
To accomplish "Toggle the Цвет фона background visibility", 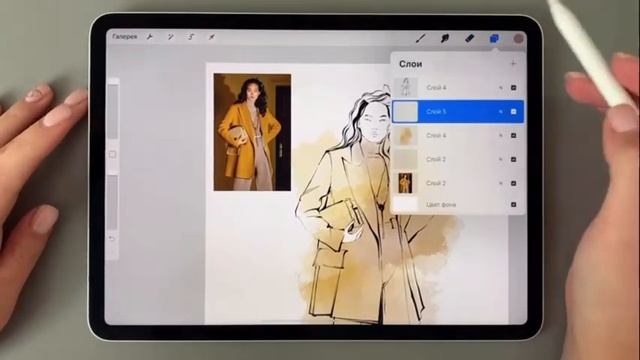I will (513, 204).
